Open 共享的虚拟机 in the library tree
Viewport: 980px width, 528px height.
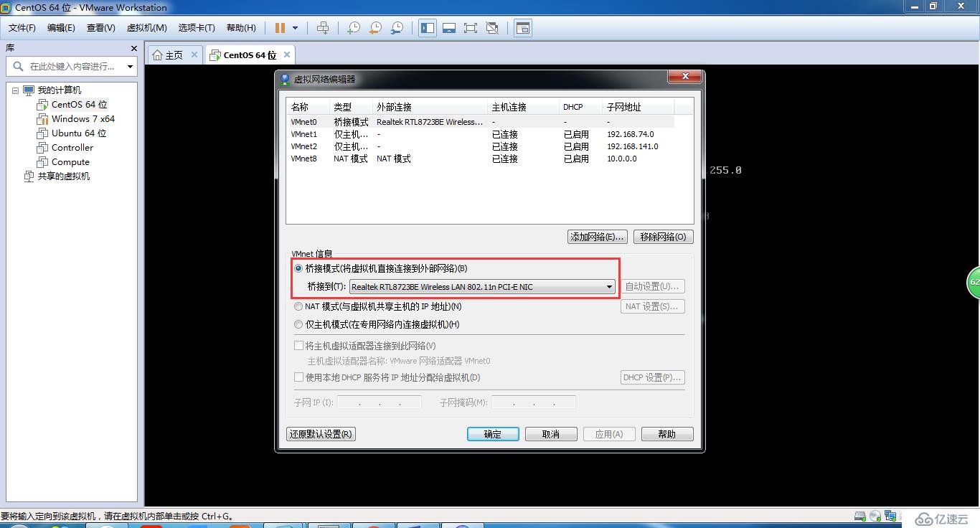click(63, 176)
